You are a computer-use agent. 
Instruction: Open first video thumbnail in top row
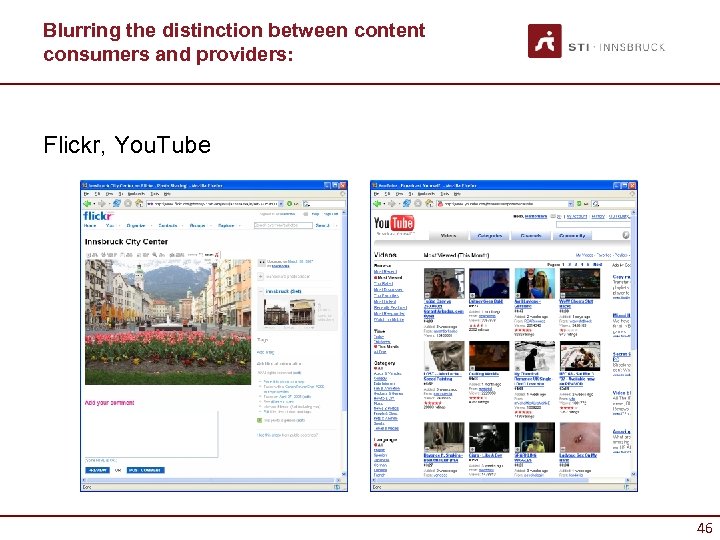tap(444, 284)
